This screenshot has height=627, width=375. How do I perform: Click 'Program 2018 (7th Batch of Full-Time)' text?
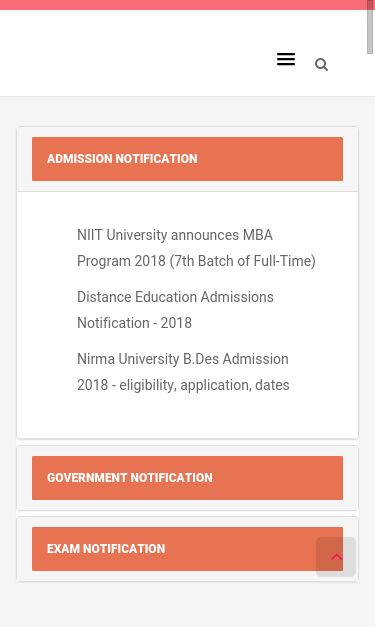tap(196, 261)
